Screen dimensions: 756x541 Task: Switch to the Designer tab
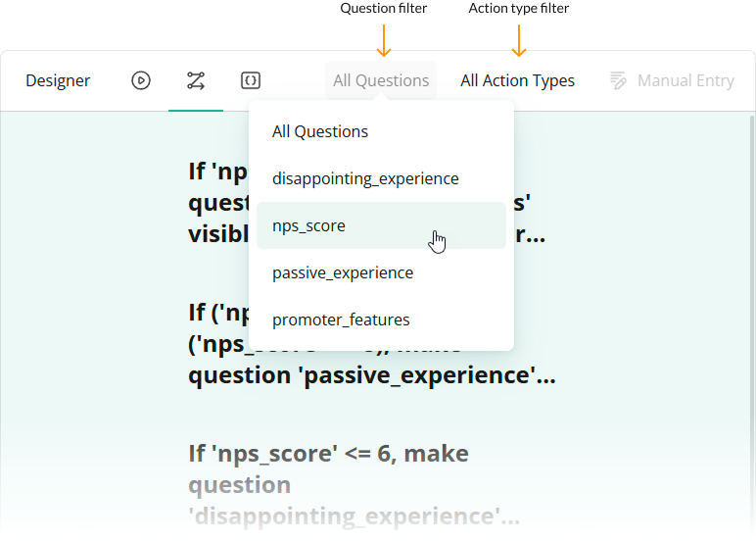point(58,80)
